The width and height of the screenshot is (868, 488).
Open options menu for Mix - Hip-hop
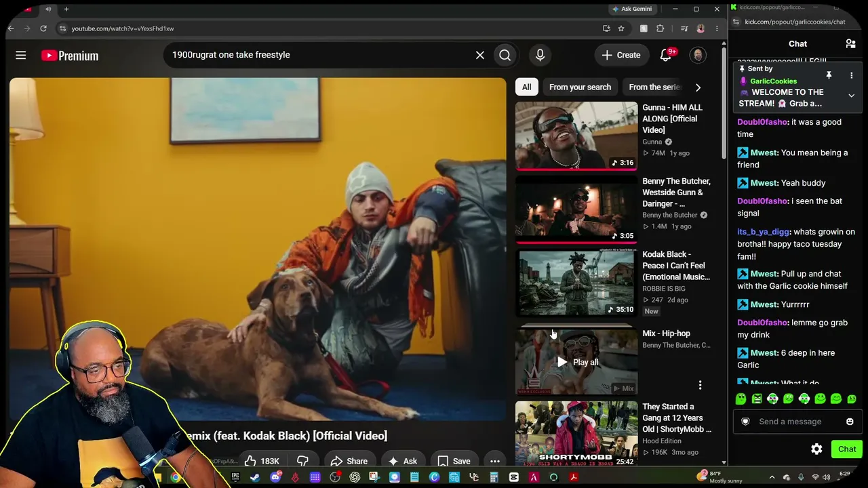pyautogui.click(x=700, y=385)
